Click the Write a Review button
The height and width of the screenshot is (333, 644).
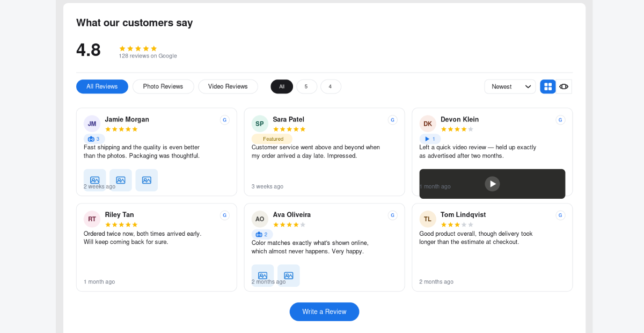pos(324,312)
